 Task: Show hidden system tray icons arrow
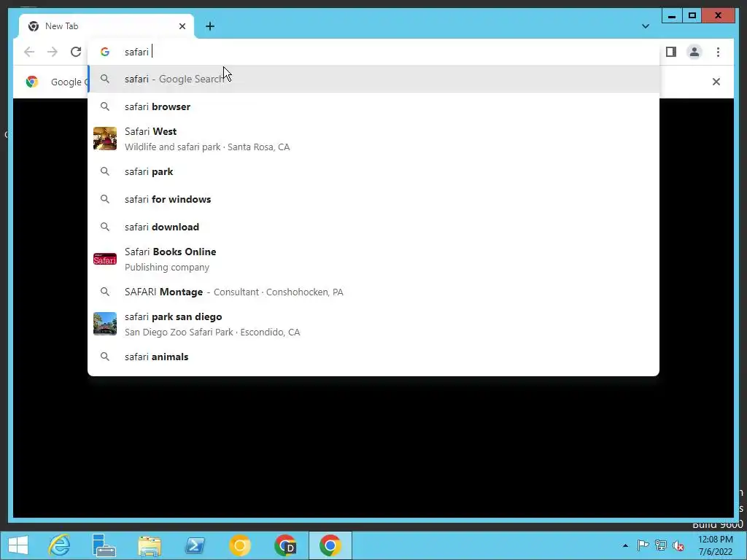(625, 545)
